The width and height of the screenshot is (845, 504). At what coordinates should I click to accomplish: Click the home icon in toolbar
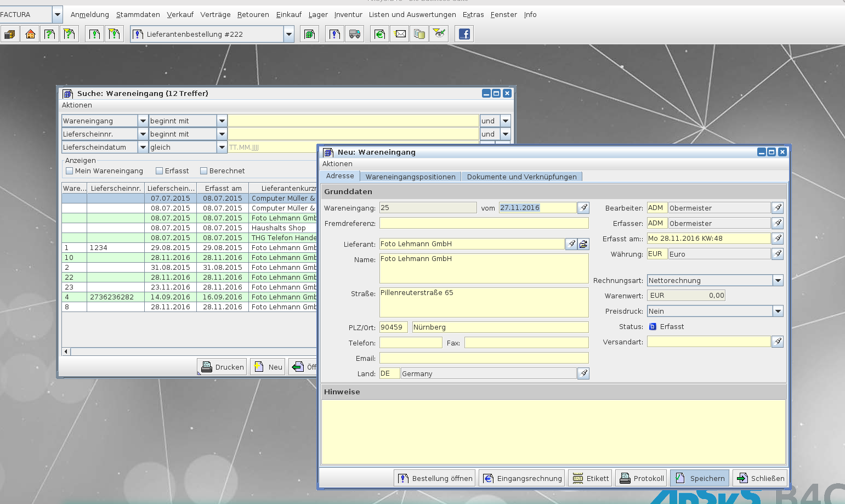pyautogui.click(x=30, y=34)
